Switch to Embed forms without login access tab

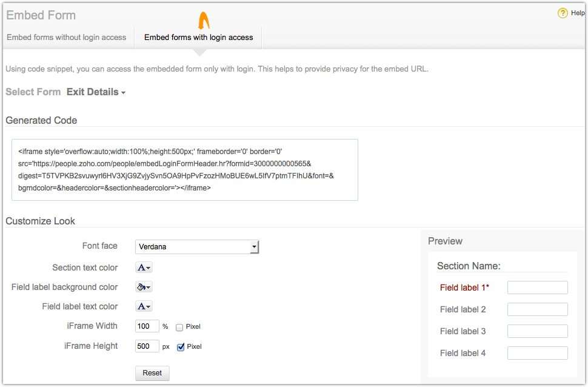click(x=67, y=38)
